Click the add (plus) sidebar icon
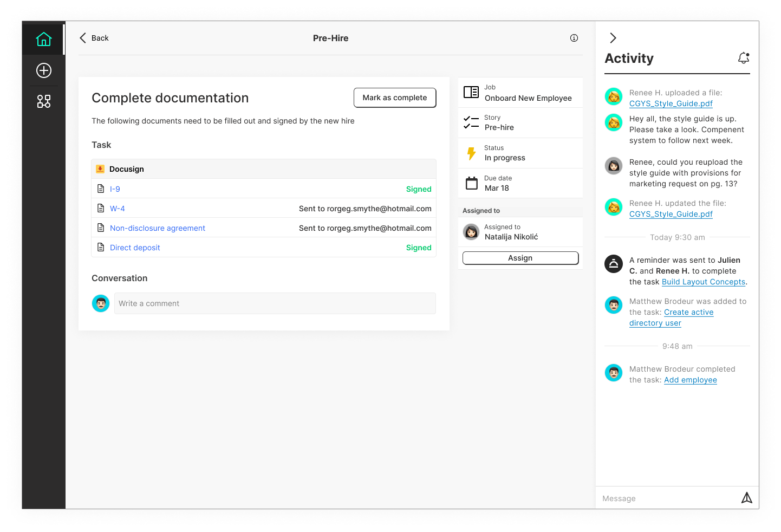This screenshot has height=532, width=781. (x=44, y=70)
